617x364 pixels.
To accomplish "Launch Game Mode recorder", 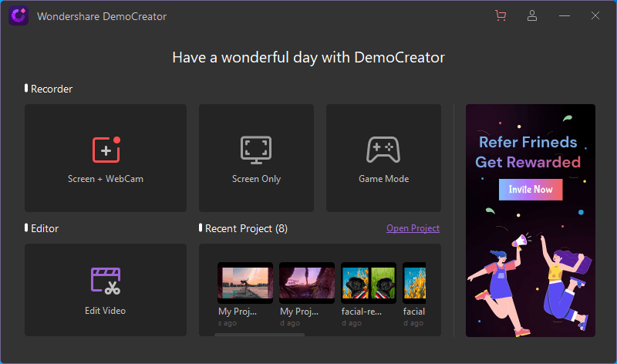I will pyautogui.click(x=383, y=158).
